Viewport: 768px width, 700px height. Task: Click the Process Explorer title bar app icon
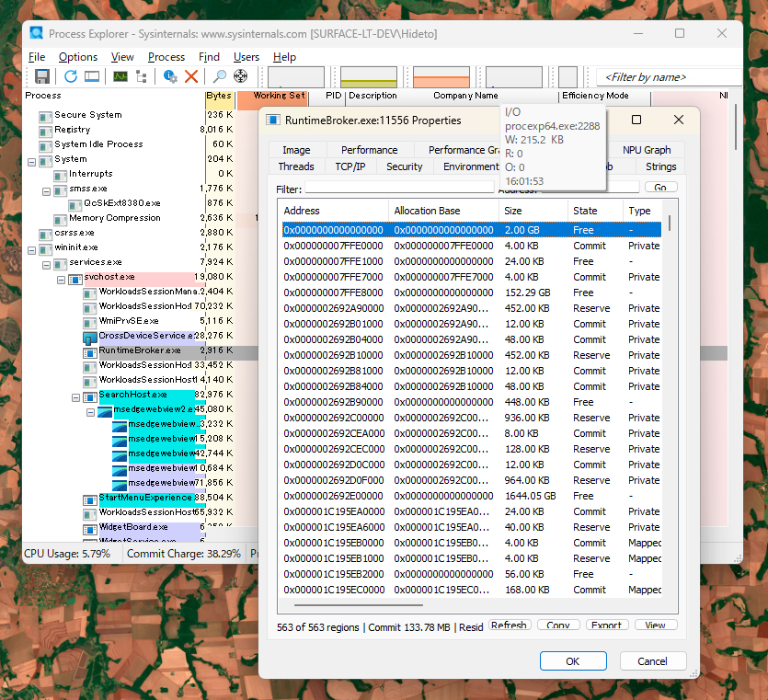coord(36,33)
